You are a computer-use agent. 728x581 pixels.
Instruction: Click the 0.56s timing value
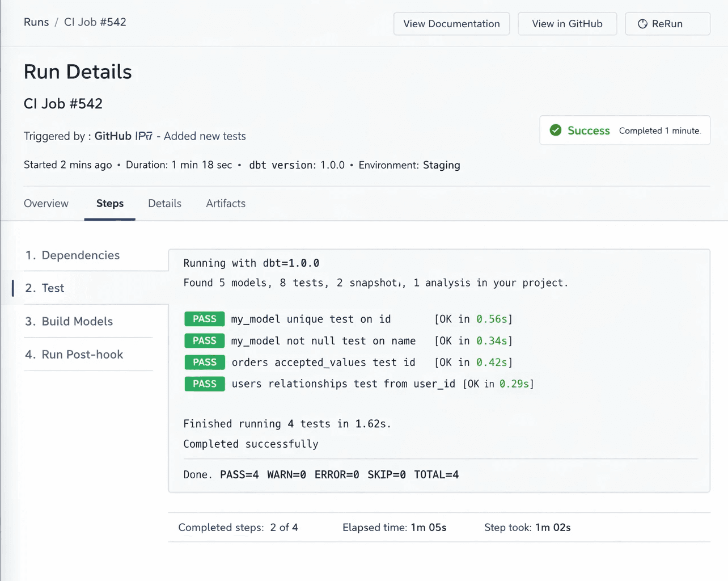(x=492, y=319)
